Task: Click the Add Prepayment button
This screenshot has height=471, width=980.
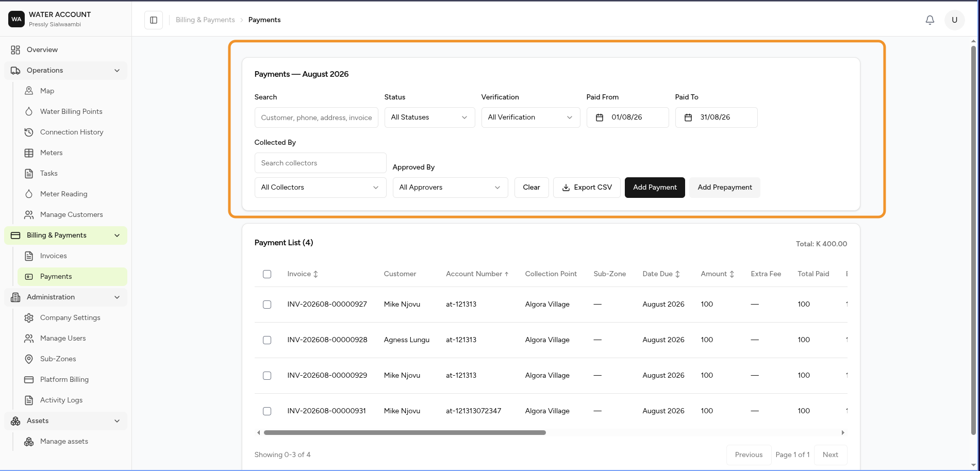Action: pos(725,188)
